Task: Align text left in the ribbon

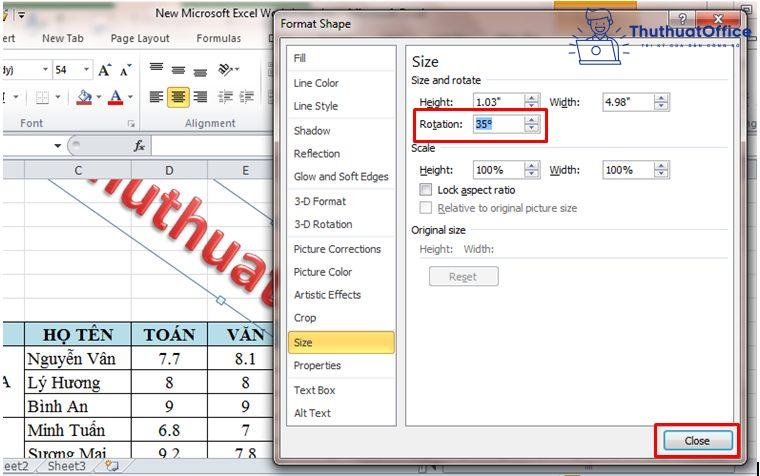Action: (x=156, y=97)
